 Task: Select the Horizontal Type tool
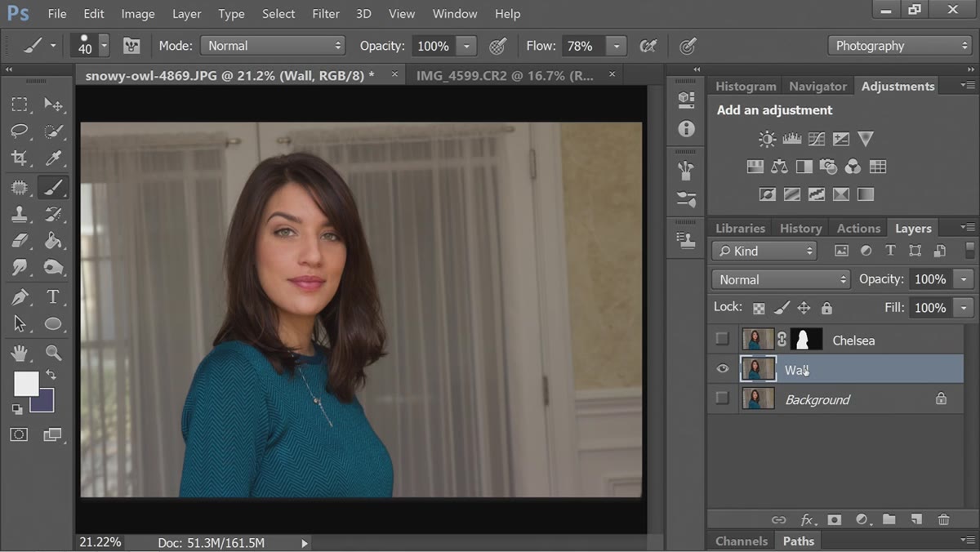click(x=53, y=297)
